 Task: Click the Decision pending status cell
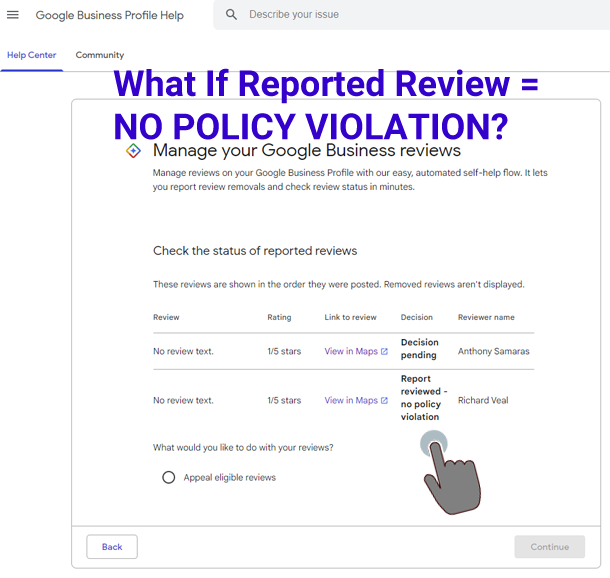tap(419, 349)
